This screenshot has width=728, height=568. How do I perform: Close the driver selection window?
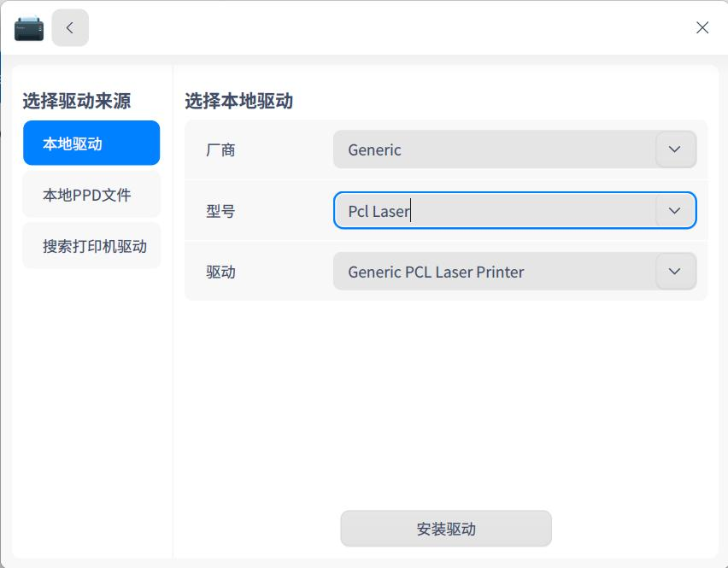(702, 28)
